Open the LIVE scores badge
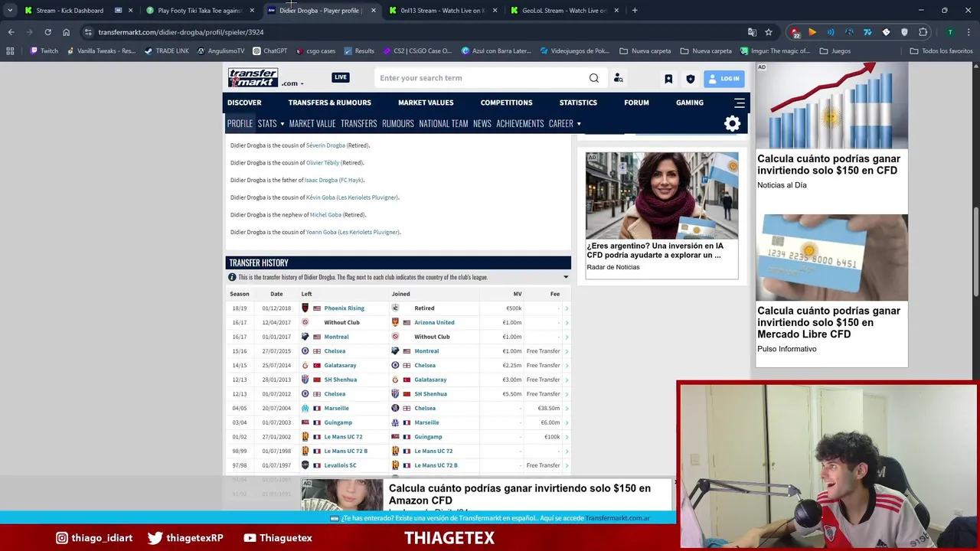This screenshot has height=551, width=980. click(341, 77)
